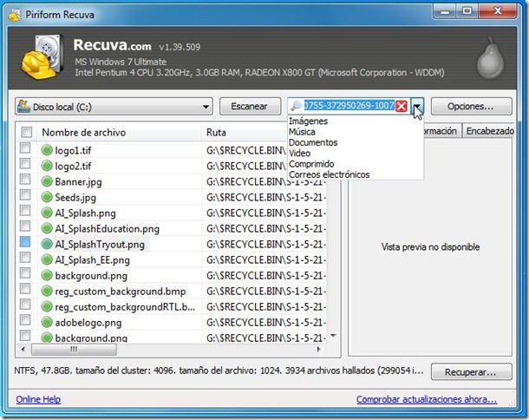Click the horizontal scrollbar thumb
529x420 pixels.
(x=74, y=349)
